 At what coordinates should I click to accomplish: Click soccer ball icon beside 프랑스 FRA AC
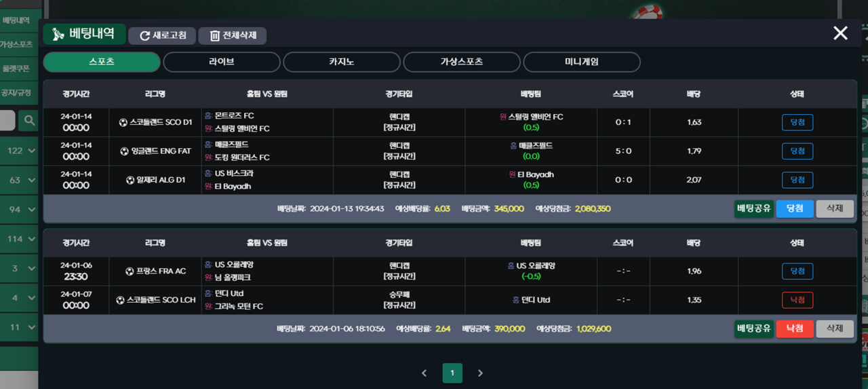pos(130,272)
